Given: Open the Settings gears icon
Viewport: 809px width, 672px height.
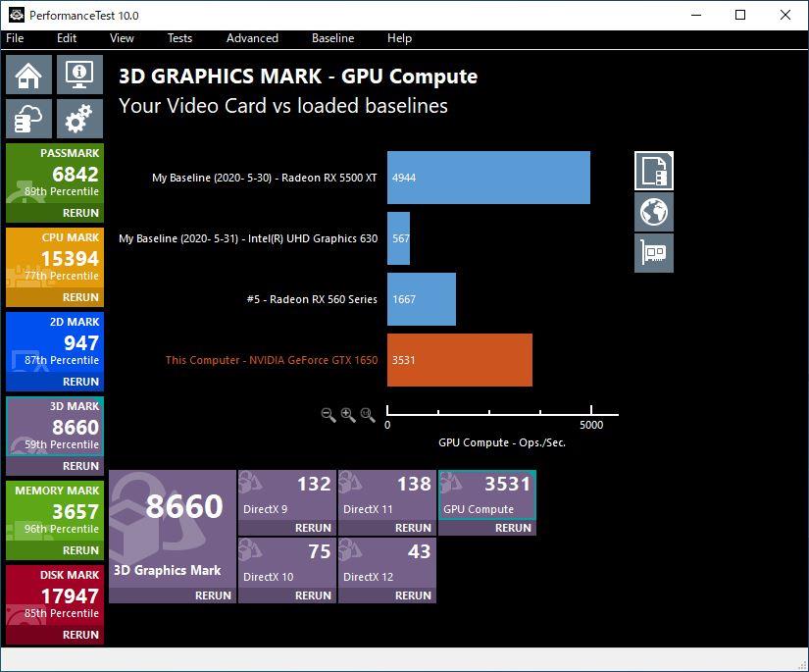Looking at the screenshot, I should pos(79,119).
